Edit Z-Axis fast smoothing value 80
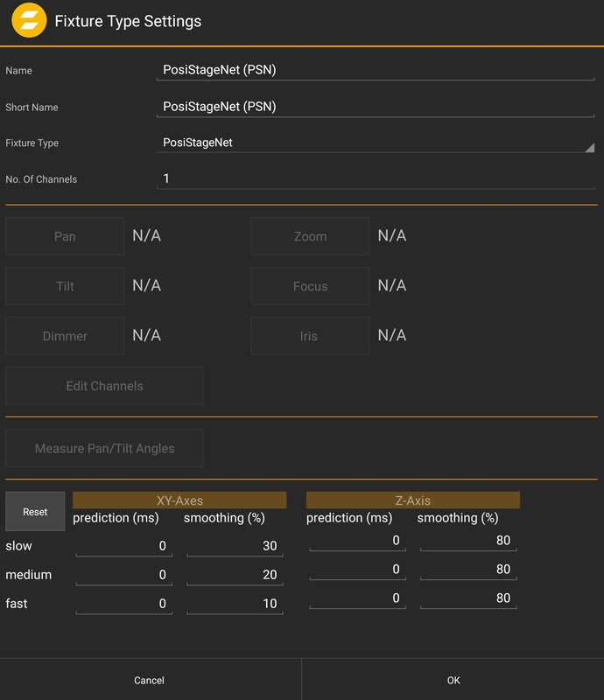Image resolution: width=604 pixels, height=700 pixels. pos(468,598)
